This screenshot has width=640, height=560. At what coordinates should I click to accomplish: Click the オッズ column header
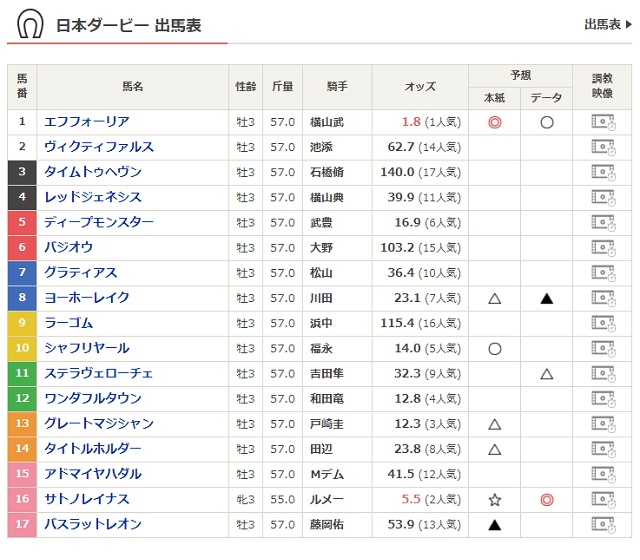point(419,87)
